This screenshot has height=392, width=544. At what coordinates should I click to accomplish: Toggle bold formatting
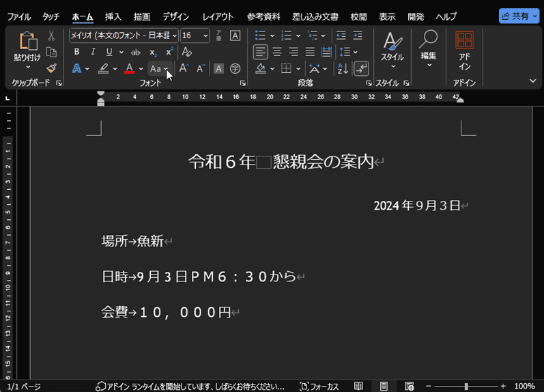click(x=76, y=52)
